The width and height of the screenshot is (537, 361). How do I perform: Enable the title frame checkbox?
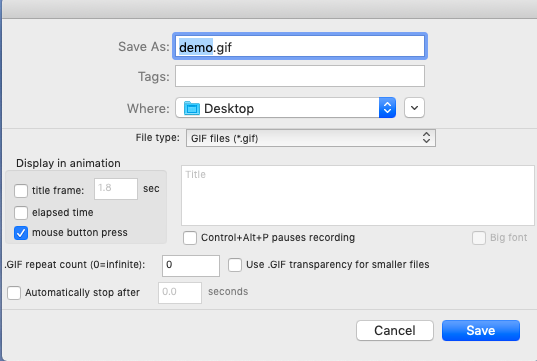click(x=21, y=191)
